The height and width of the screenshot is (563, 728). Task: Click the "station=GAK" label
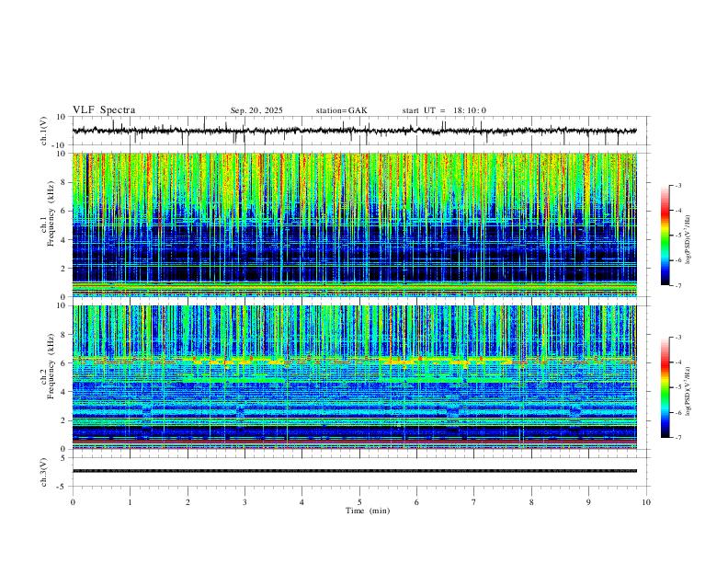coord(342,110)
